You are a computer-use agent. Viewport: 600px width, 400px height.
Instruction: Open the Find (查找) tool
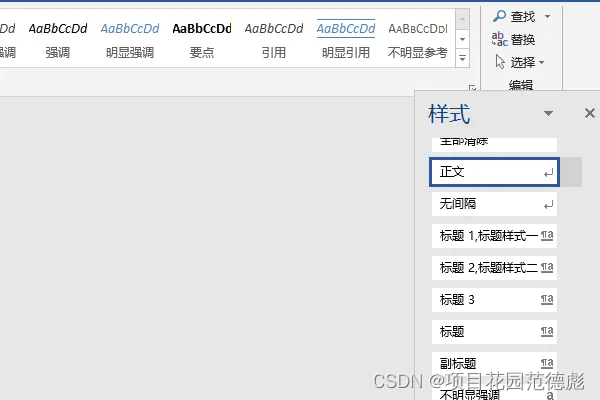[514, 16]
